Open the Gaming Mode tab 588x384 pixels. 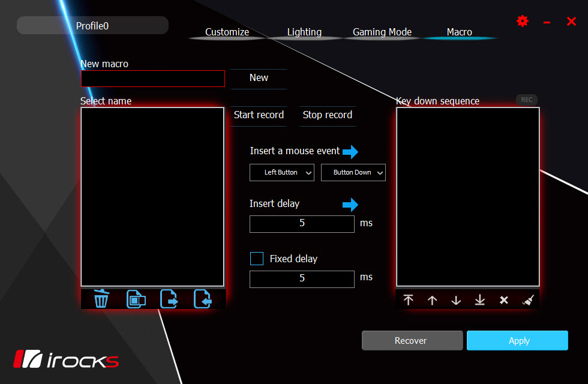coord(382,32)
